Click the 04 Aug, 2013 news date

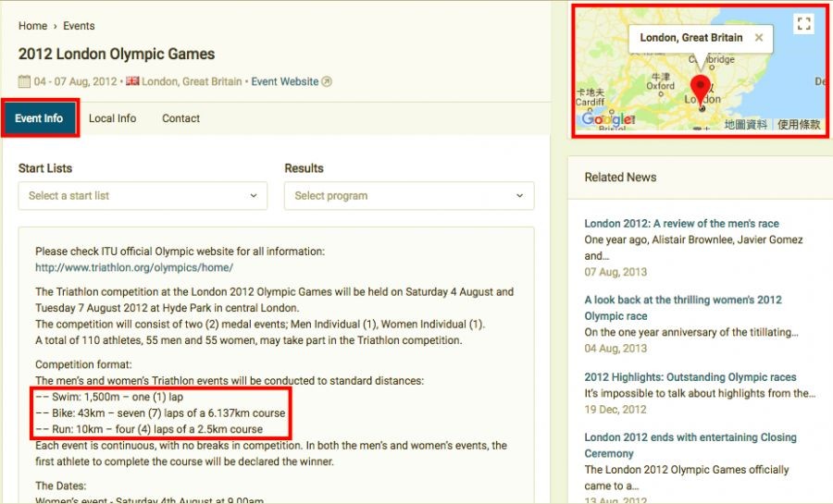click(x=615, y=349)
